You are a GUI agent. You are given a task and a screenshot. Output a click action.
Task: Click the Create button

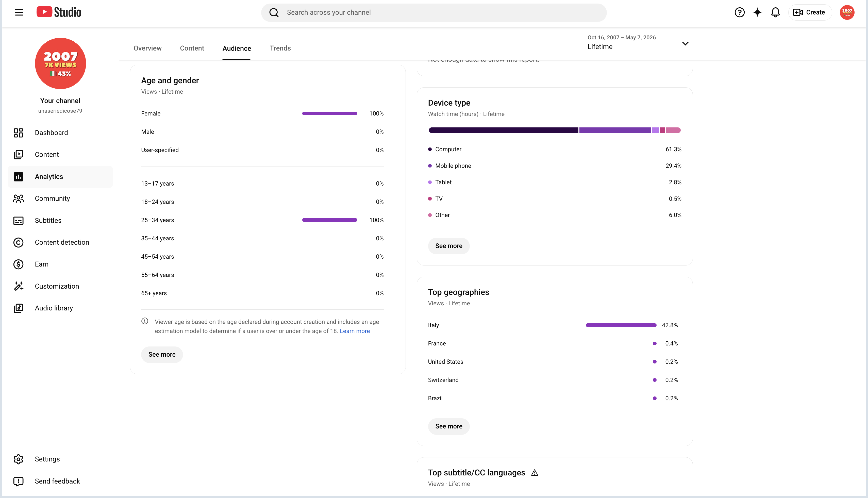click(x=810, y=13)
